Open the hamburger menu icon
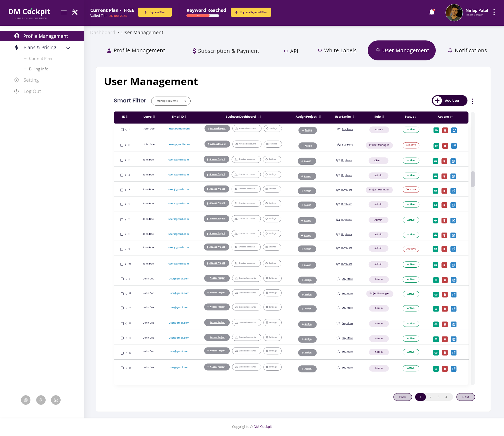The width and height of the screenshot is (504, 436). pyautogui.click(x=64, y=12)
